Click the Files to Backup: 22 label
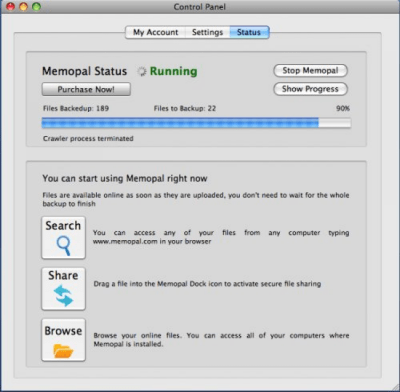Screen dimensions: 400x392 point(185,108)
